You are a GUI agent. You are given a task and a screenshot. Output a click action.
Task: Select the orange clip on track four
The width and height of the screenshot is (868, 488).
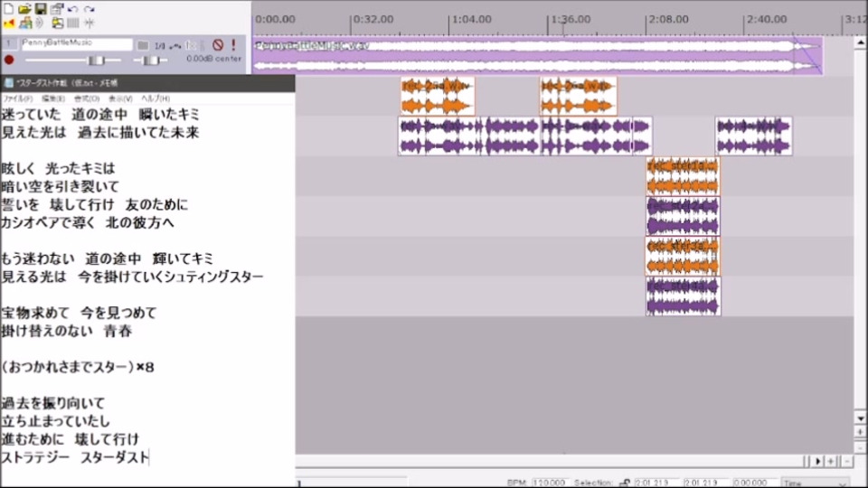683,176
